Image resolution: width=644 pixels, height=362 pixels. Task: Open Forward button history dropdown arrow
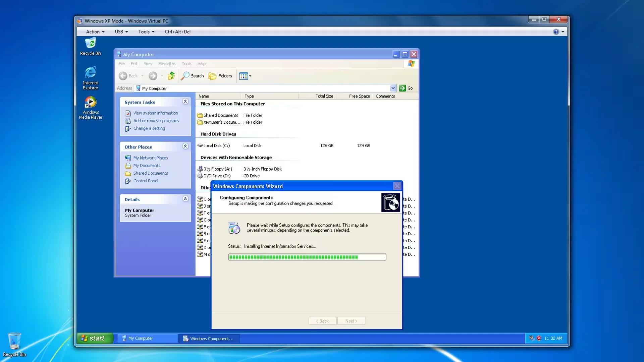[162, 76]
